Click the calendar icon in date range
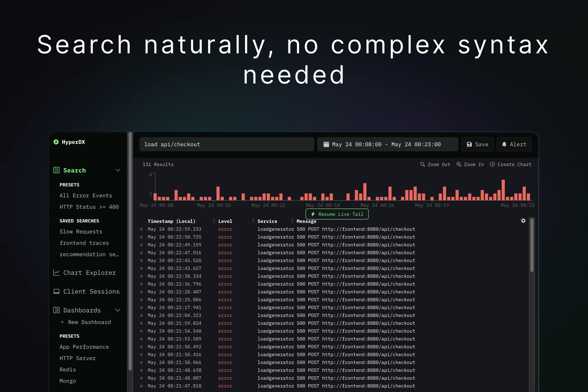 [x=326, y=144]
